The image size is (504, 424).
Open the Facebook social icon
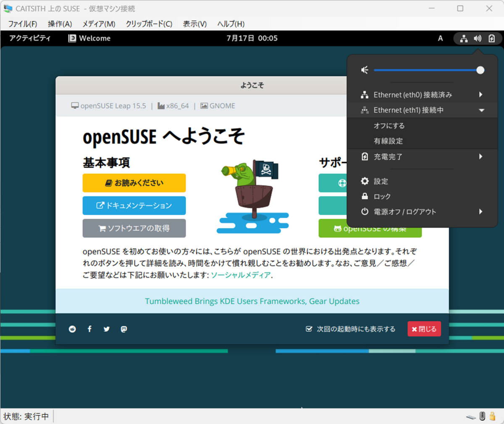tap(89, 329)
